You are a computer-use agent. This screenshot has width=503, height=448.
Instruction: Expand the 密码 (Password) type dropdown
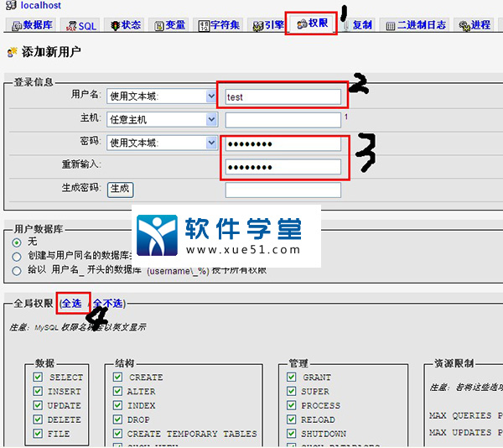click(x=211, y=143)
